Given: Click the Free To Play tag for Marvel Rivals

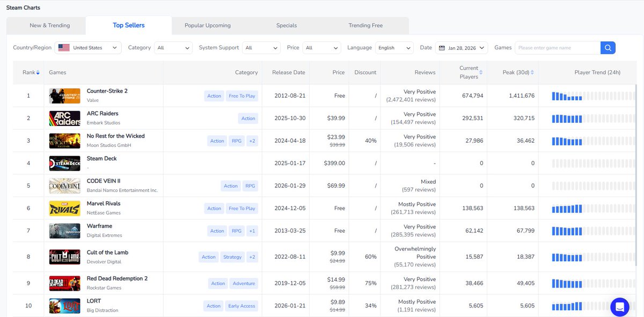Looking at the screenshot, I should point(242,209).
